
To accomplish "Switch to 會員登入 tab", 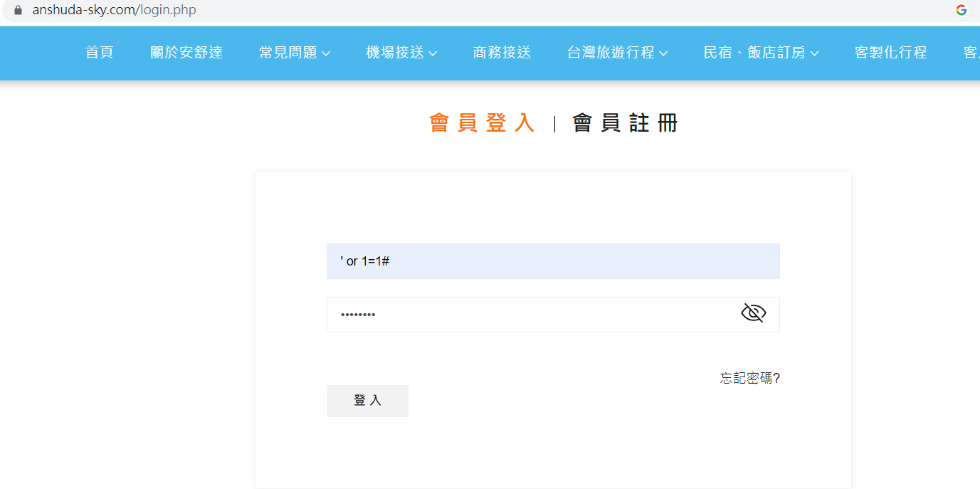I will pyautogui.click(x=482, y=123).
